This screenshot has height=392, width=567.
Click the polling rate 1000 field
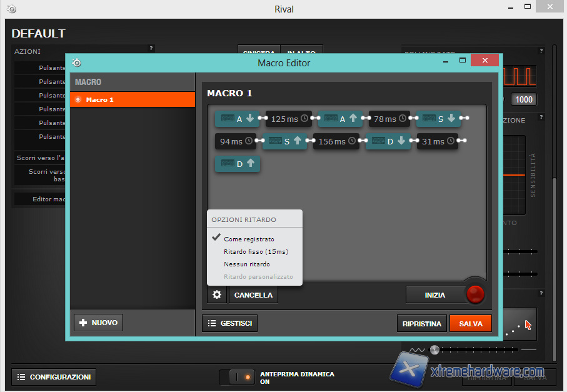(x=523, y=99)
